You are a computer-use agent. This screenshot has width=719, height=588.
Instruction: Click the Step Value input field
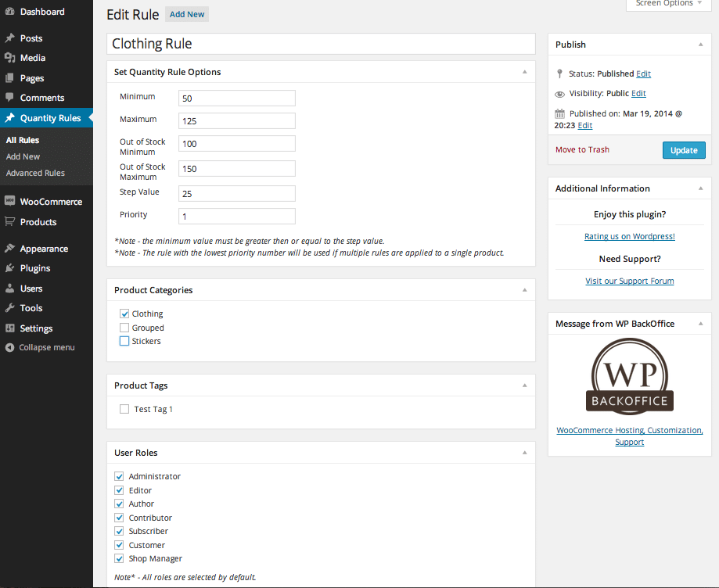point(237,193)
